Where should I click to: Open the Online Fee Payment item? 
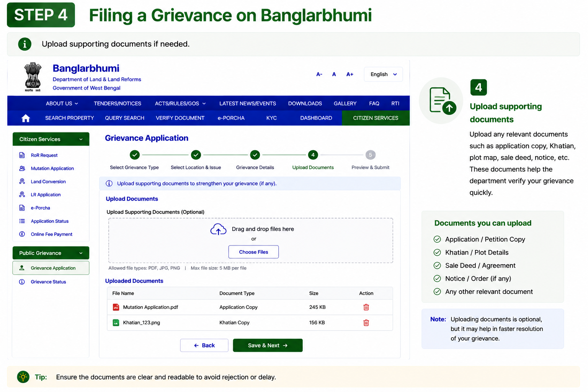(51, 234)
